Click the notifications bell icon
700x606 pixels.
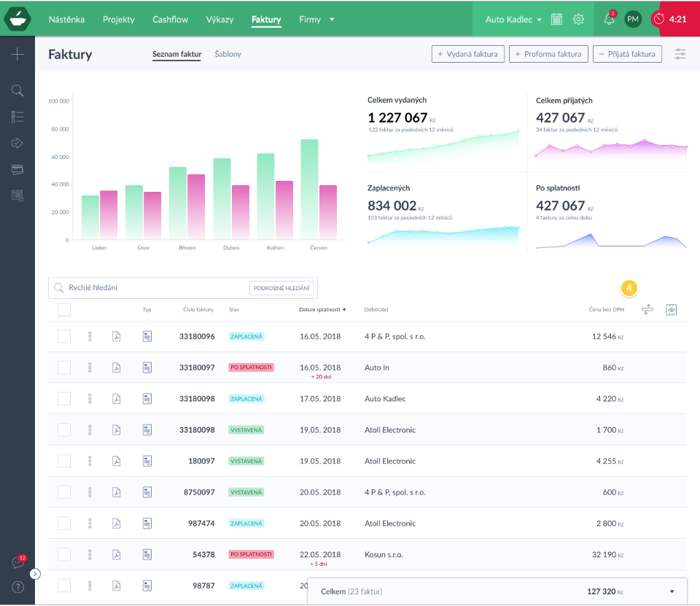click(x=609, y=20)
